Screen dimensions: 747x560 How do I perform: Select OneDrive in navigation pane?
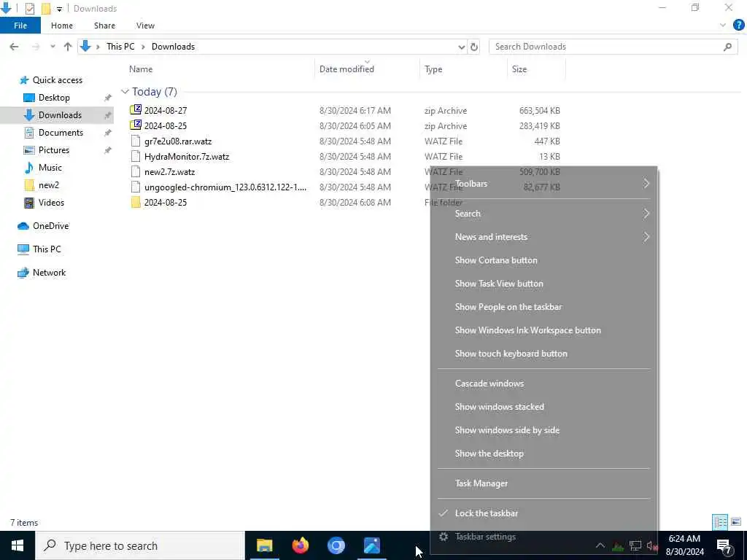pos(50,226)
